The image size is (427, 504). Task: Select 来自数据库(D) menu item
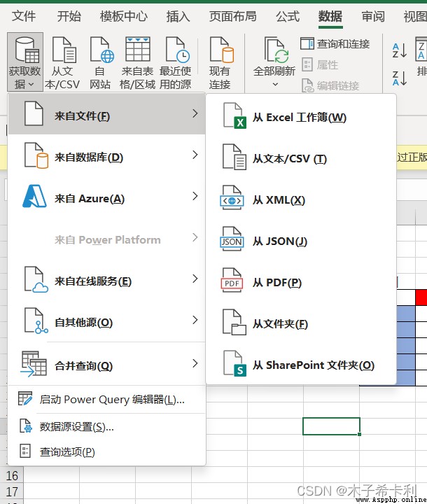click(x=106, y=157)
